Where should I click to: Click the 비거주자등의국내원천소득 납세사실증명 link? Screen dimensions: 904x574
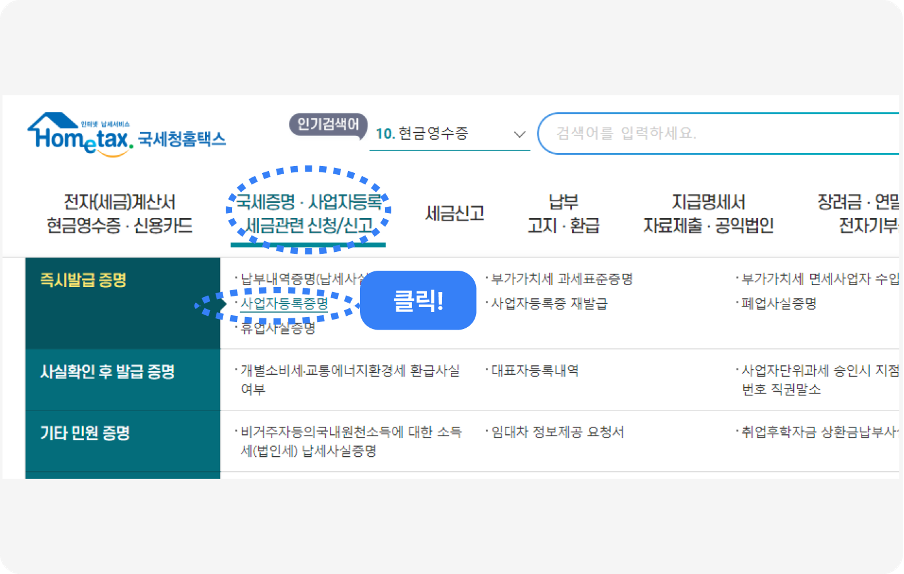coord(351,441)
